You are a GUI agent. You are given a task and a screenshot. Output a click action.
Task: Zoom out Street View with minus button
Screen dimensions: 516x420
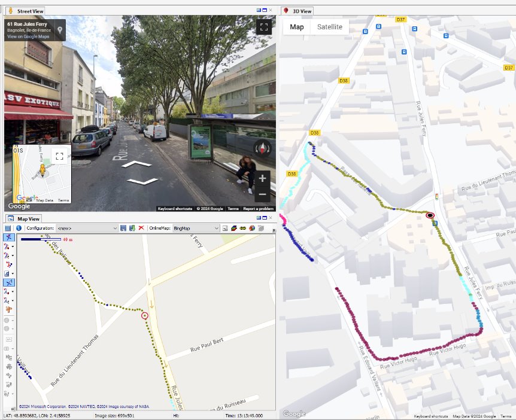tap(262, 194)
